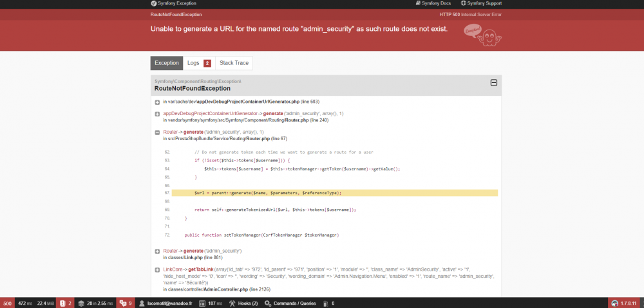Expand the LinkCore getTabLink trace
The height and width of the screenshot is (308, 644).
pyautogui.click(x=157, y=270)
